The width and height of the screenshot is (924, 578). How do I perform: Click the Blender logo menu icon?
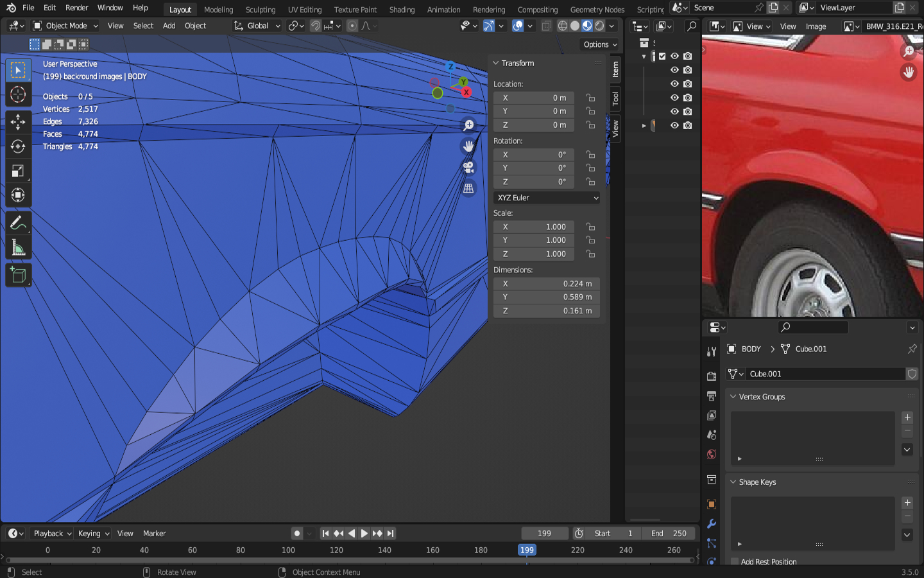(x=11, y=8)
